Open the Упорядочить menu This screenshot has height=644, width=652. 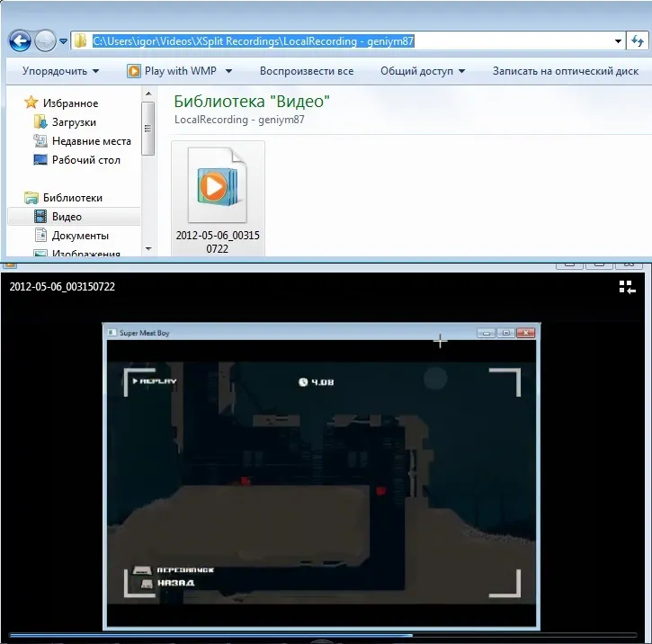click(x=60, y=71)
